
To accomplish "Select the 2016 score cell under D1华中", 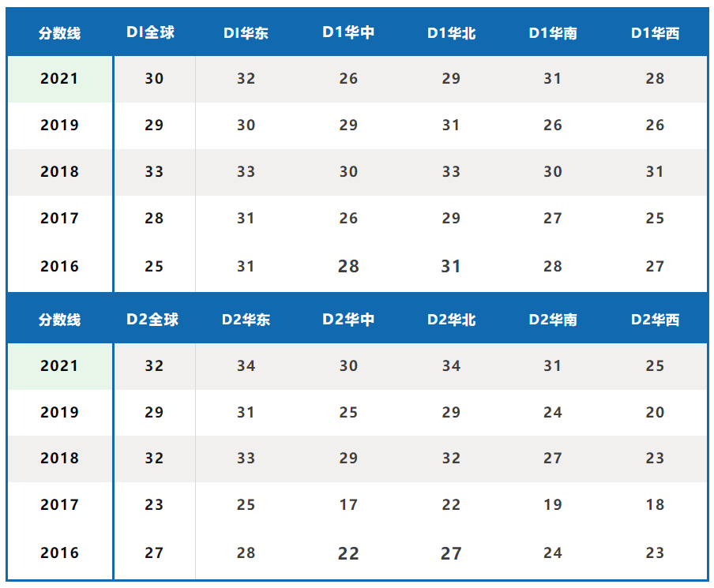I will coord(348,266).
